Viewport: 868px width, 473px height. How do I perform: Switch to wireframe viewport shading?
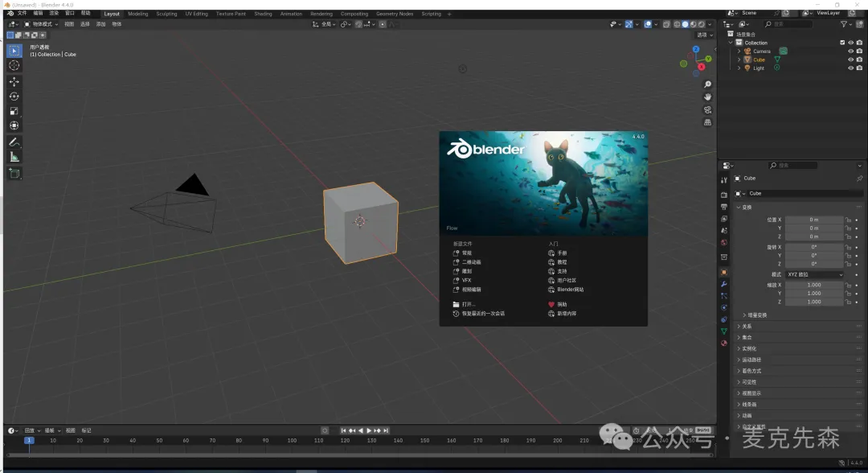[677, 24]
